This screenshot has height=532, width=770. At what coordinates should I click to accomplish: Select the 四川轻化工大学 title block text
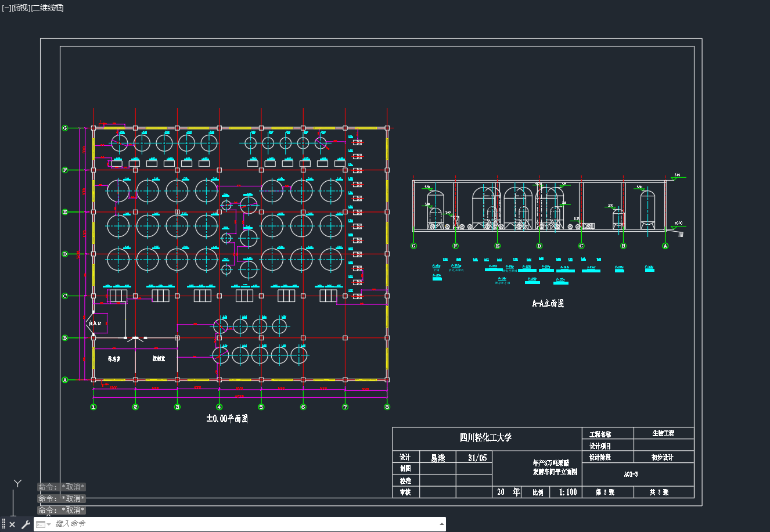pos(486,437)
